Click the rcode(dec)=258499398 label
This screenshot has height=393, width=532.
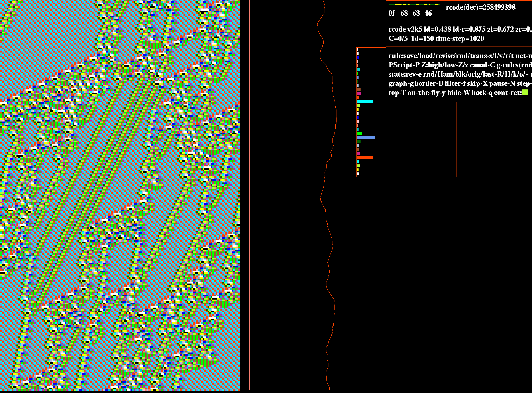481,7
